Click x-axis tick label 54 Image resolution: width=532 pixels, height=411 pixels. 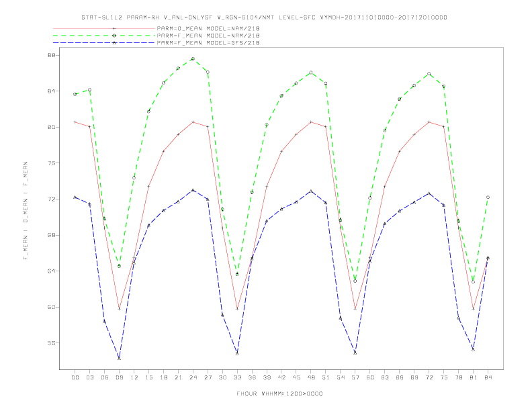[x=341, y=377]
